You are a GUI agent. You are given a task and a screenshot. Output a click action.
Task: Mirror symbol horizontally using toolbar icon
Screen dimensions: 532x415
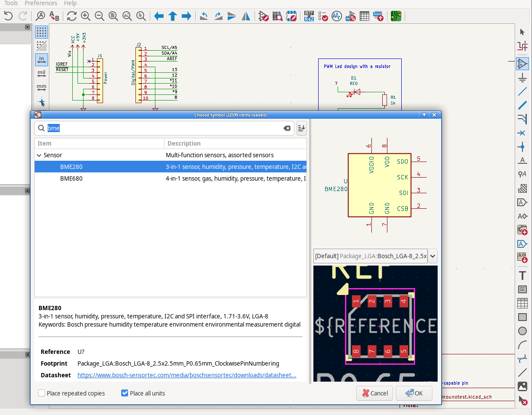tap(246, 16)
